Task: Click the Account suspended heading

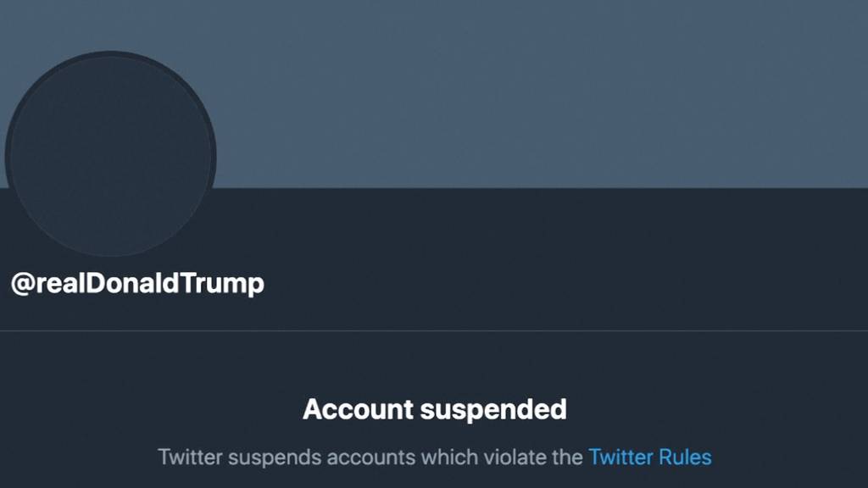Action: point(434,410)
